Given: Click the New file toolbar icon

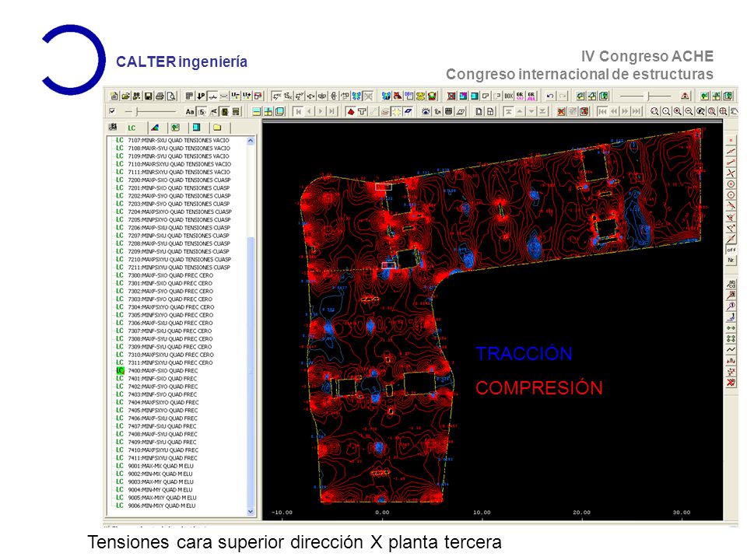Looking at the screenshot, I should pyautogui.click(x=114, y=96).
